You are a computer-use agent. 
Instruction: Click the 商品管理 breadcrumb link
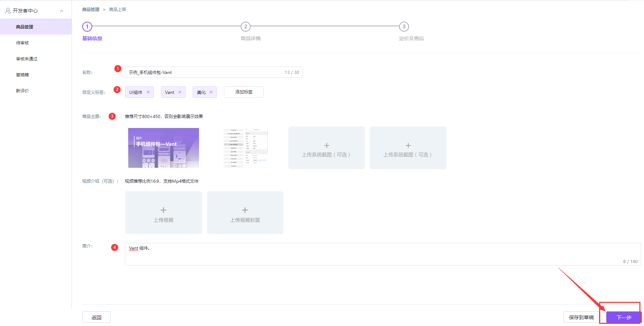pyautogui.click(x=91, y=10)
